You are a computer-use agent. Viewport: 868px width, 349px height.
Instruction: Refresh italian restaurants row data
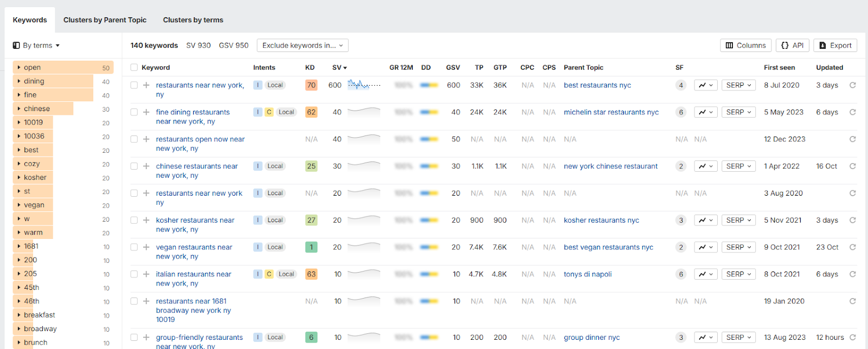(x=852, y=274)
